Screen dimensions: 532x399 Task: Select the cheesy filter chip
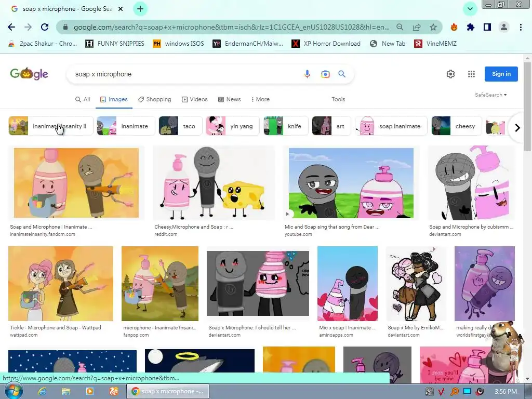(x=456, y=126)
